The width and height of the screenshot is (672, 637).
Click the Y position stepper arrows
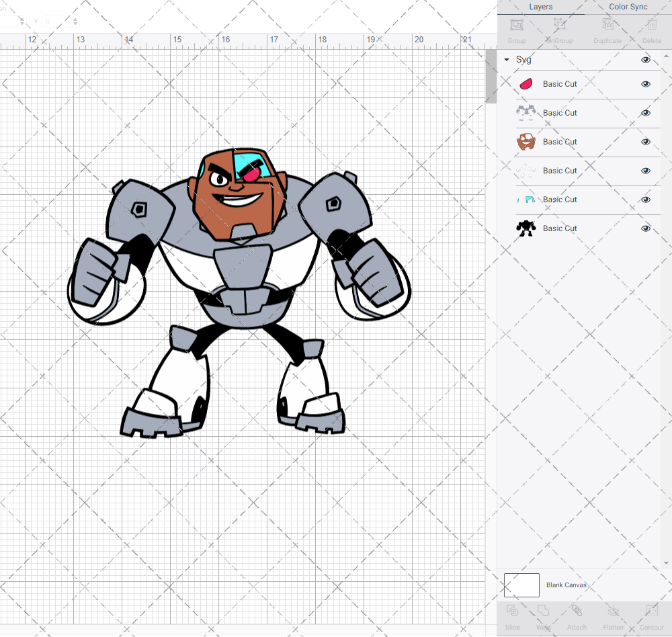(x=75, y=22)
